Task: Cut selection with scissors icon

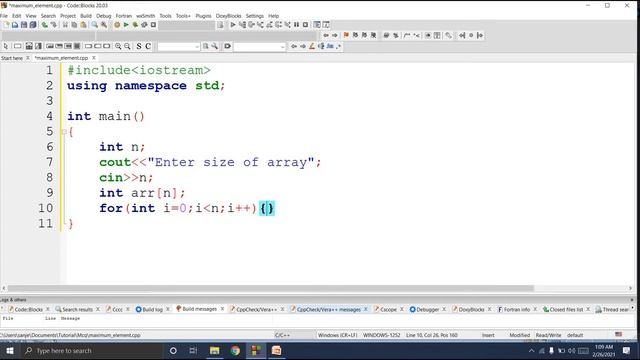Action: point(65,25)
